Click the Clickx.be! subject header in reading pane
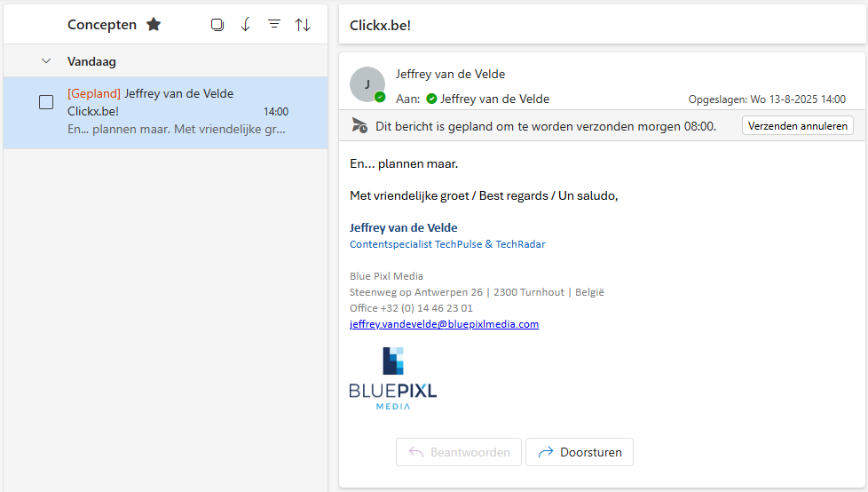868x492 pixels. tap(380, 25)
